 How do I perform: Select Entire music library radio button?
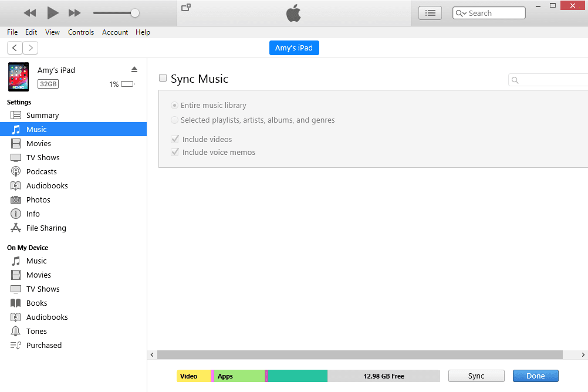174,106
